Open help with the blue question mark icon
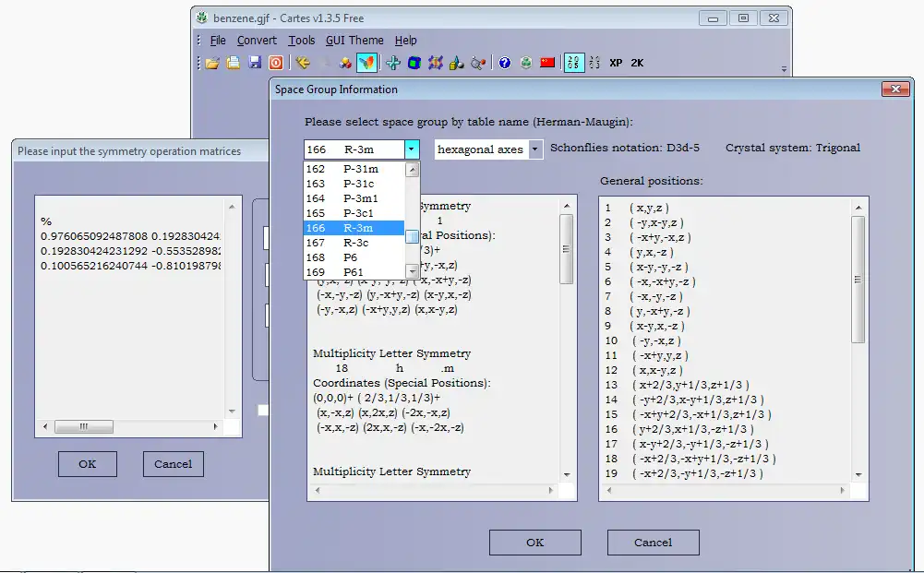 (x=505, y=63)
